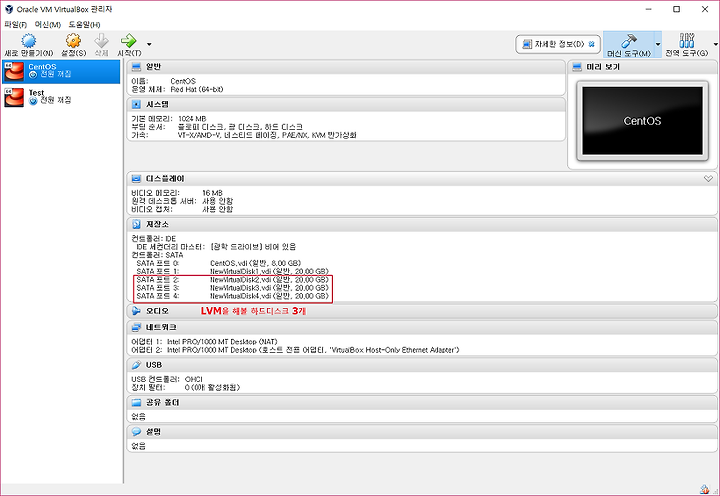The height and width of the screenshot is (496, 720).
Task: Open the Start button dropdown arrow
Action: pos(149,45)
